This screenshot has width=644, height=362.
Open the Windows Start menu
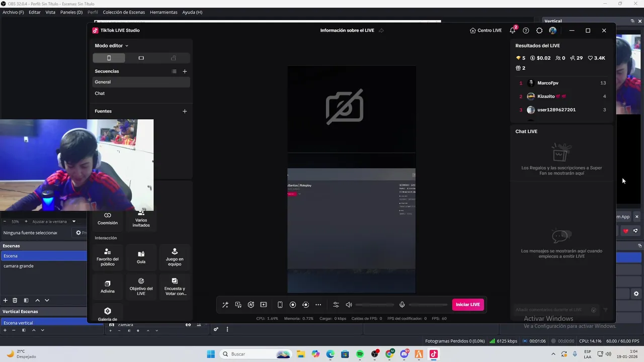tap(211, 354)
